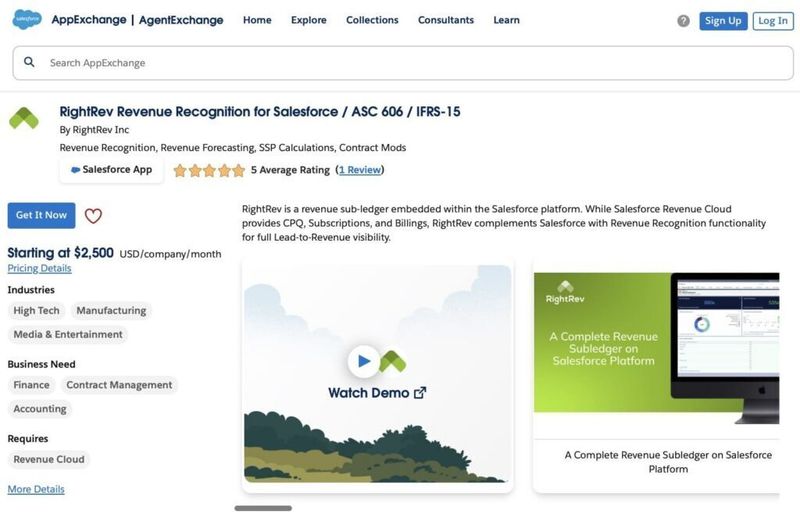Click the Get It Now button
800x529 pixels.
point(41,215)
